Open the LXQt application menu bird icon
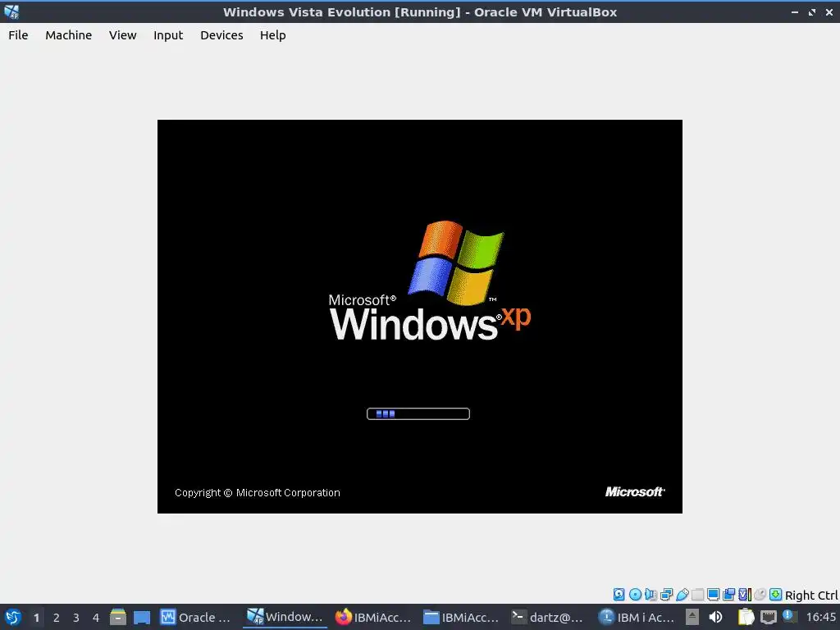This screenshot has height=630, width=840. point(12,617)
